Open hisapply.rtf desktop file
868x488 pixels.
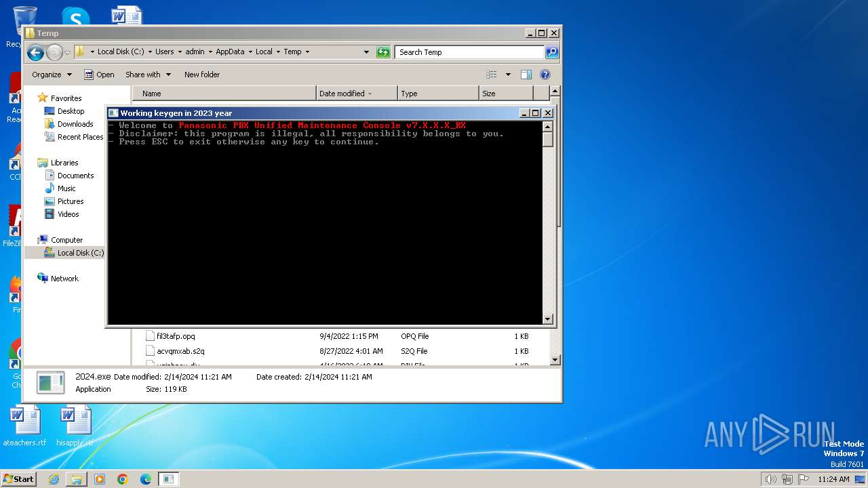coord(75,426)
